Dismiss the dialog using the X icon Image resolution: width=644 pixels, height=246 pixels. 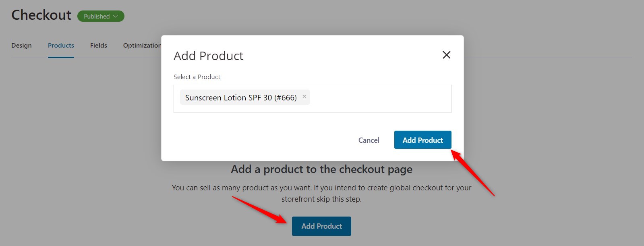[x=446, y=55]
